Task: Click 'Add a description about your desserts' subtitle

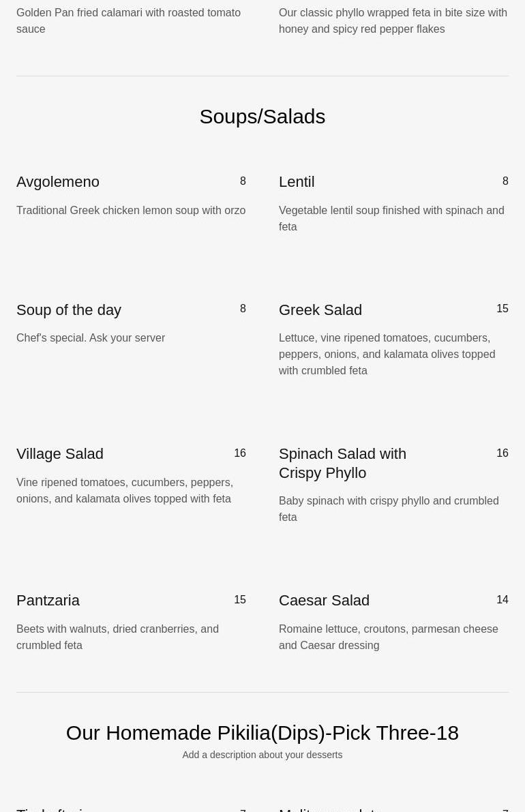Action: [262, 755]
